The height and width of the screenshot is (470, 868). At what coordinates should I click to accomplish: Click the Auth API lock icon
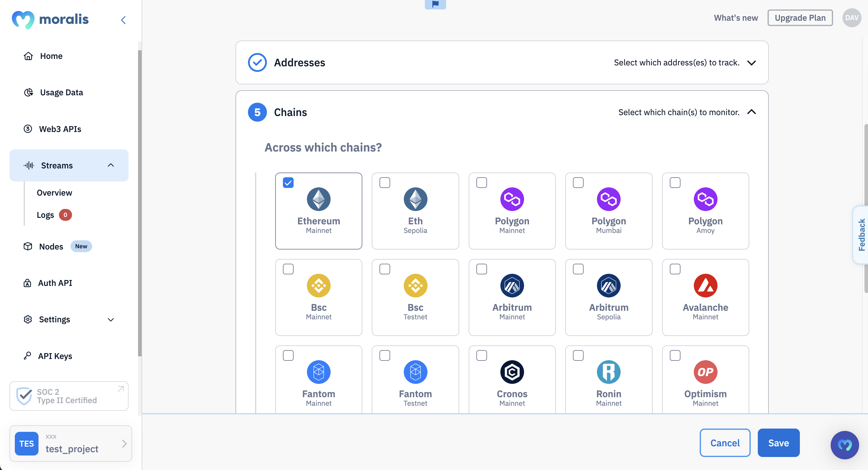click(27, 283)
